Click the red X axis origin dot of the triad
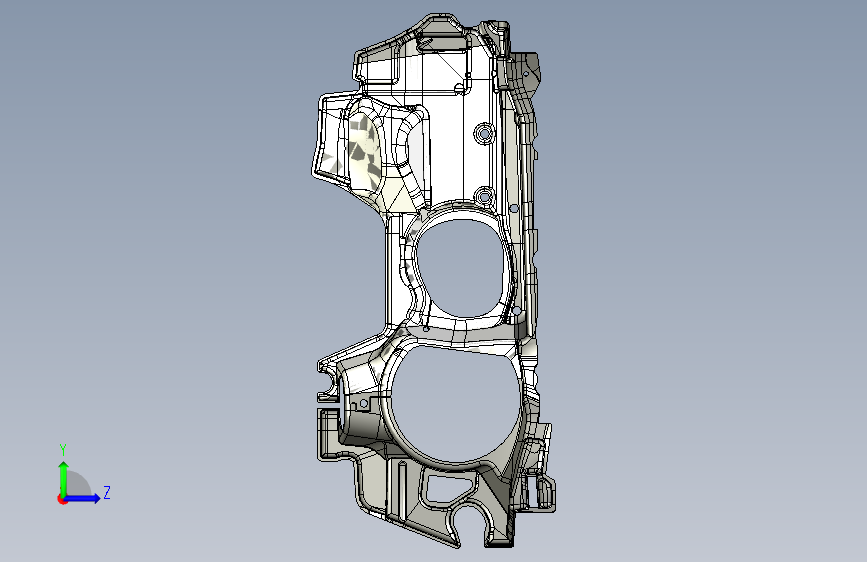This screenshot has width=867, height=562. [x=62, y=499]
